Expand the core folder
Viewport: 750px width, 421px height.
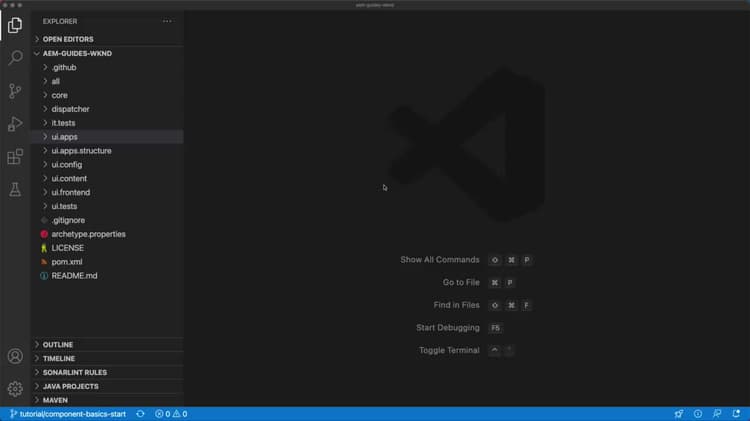pyautogui.click(x=107, y=95)
